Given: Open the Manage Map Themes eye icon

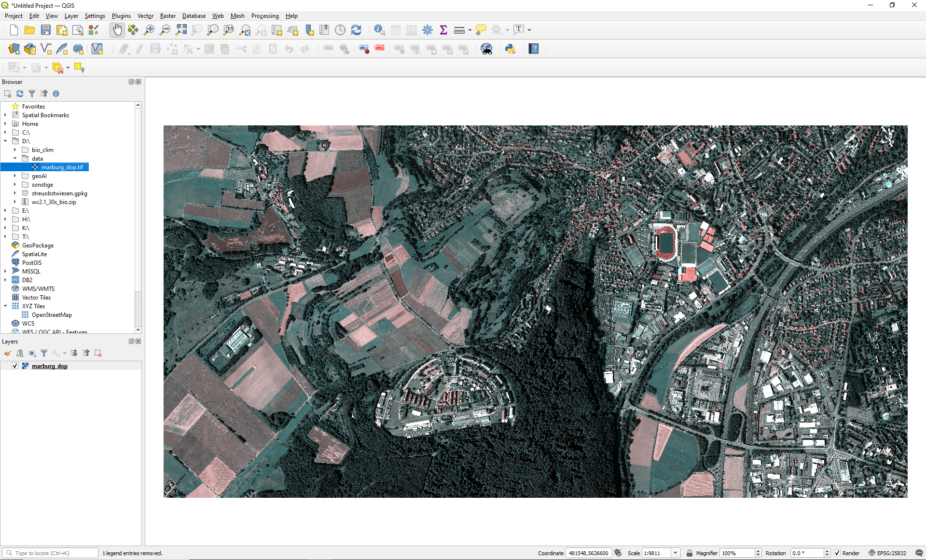Looking at the screenshot, I should [32, 353].
